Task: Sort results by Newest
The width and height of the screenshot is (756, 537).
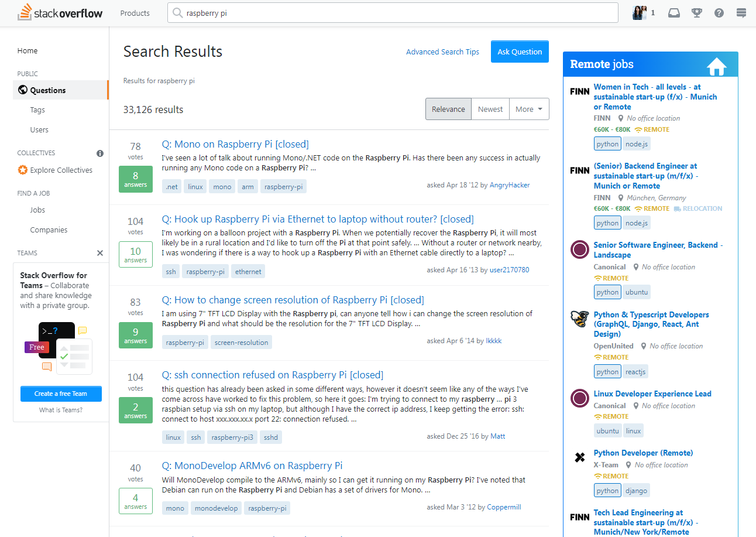Action: [x=490, y=109]
